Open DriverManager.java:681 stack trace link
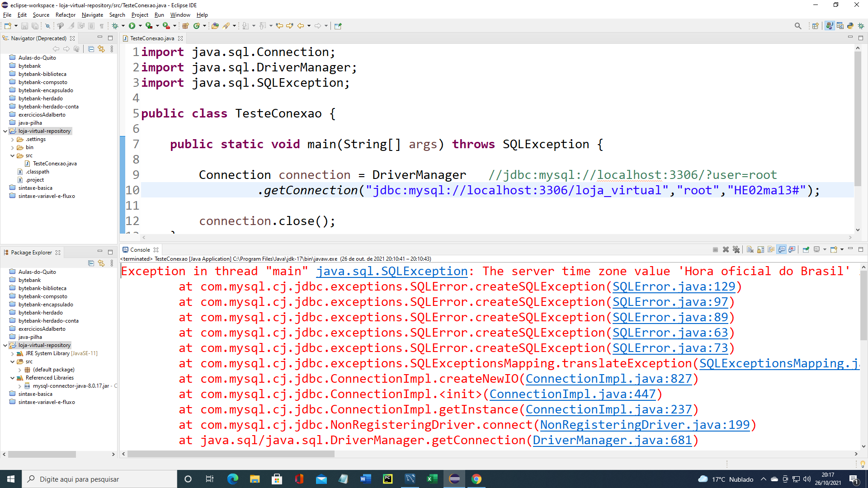This screenshot has width=868, height=488. tap(612, 440)
